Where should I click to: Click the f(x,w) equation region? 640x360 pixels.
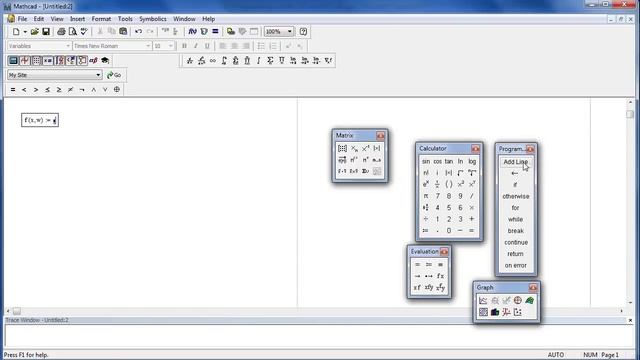tap(40, 120)
